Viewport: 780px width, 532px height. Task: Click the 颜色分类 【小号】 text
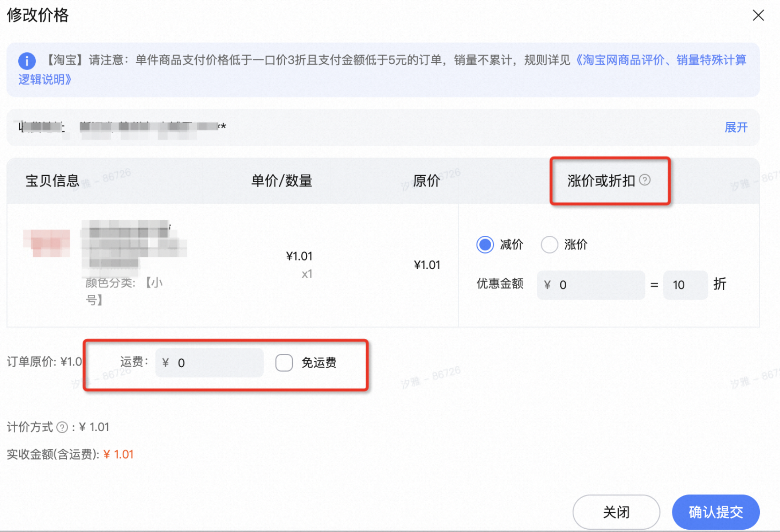click(x=124, y=291)
